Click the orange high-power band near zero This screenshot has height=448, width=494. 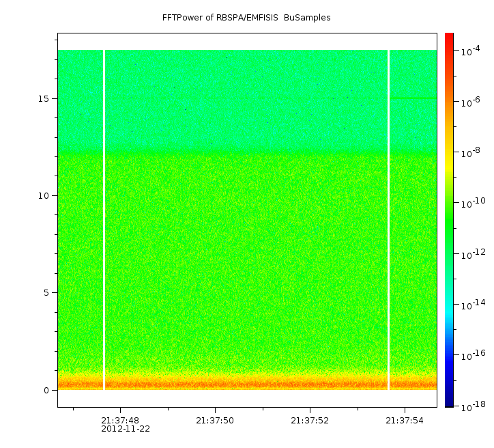tap(246, 384)
